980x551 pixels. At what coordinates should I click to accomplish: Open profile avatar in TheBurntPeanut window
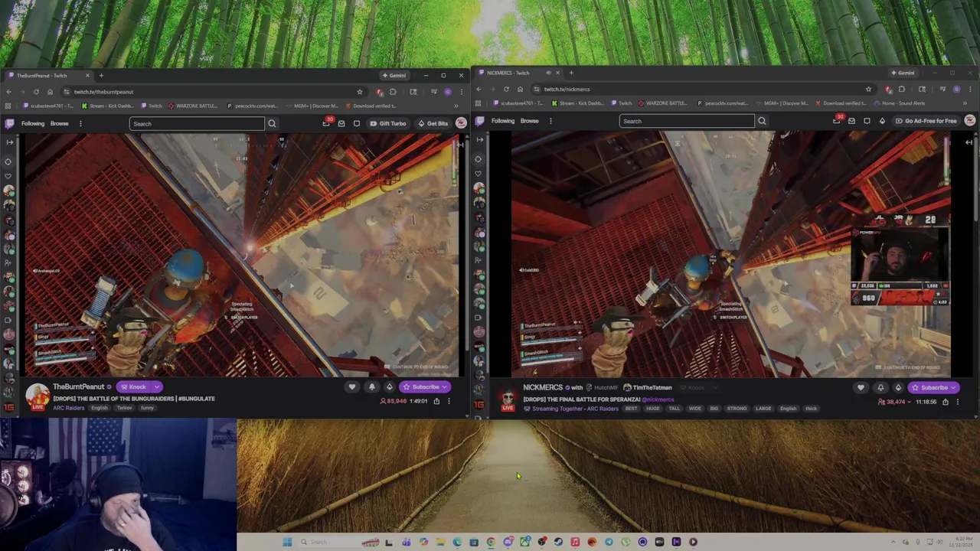click(461, 123)
